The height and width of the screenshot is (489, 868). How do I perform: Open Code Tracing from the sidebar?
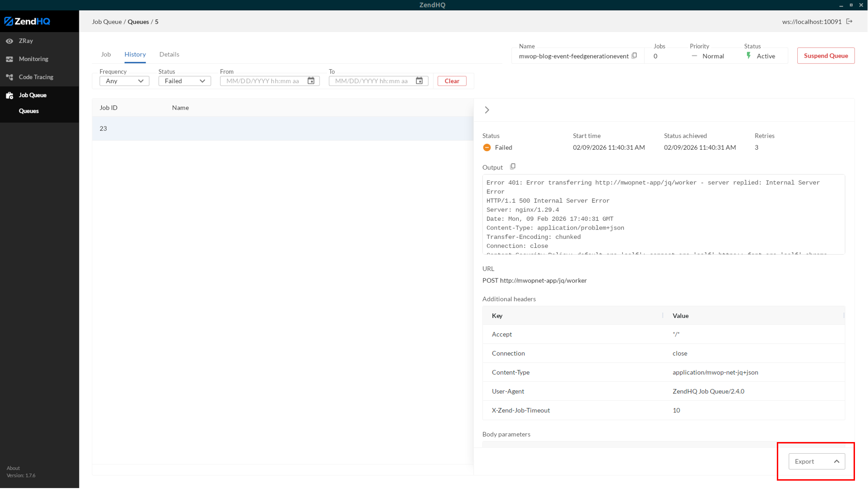36,77
